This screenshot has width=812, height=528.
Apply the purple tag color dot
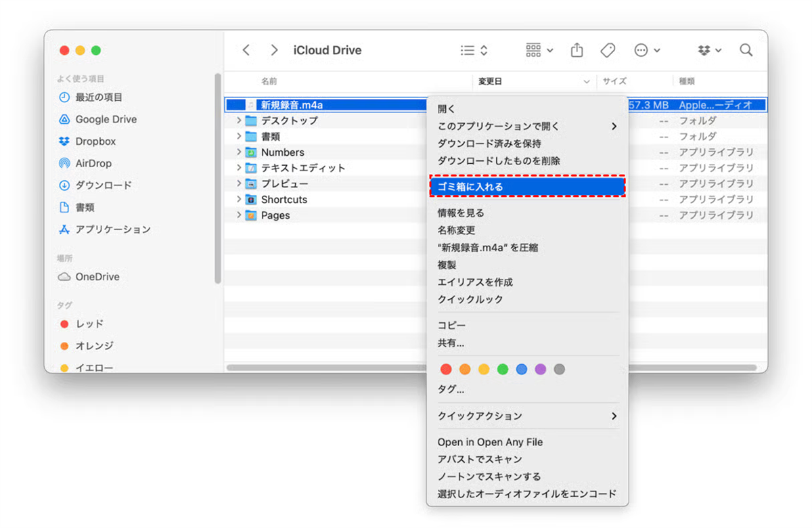(x=541, y=370)
